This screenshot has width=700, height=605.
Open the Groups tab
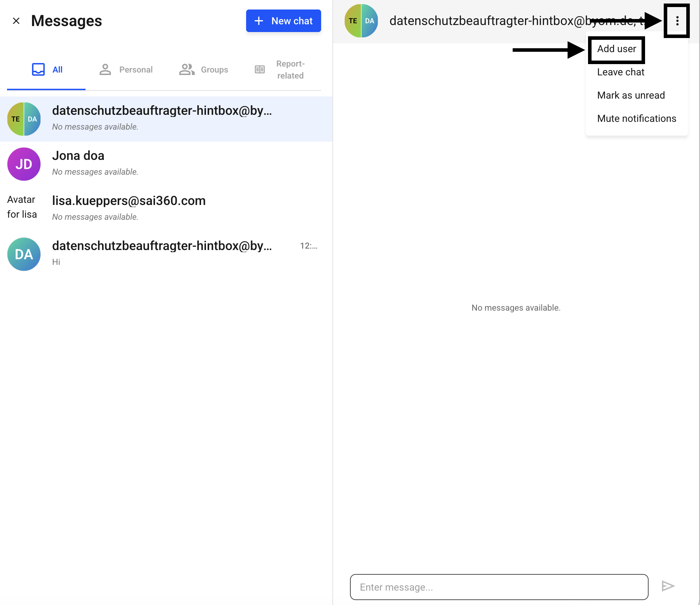point(214,70)
